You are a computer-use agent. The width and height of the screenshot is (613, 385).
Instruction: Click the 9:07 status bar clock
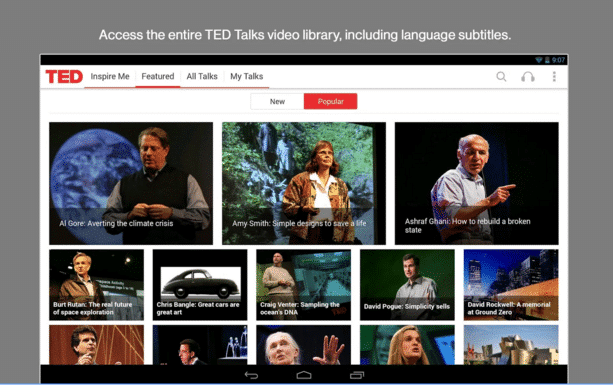(x=558, y=60)
